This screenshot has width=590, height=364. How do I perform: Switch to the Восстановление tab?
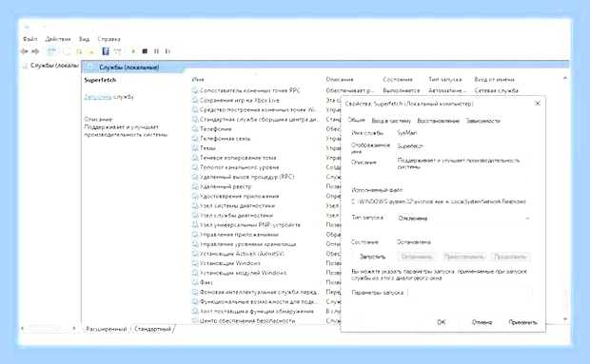[x=439, y=121]
